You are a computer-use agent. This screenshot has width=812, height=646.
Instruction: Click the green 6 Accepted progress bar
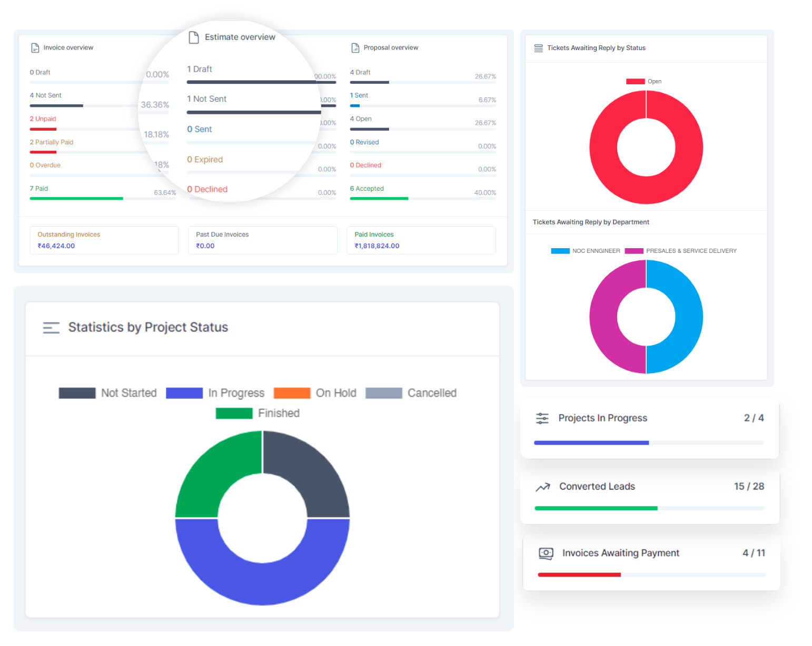(x=379, y=199)
